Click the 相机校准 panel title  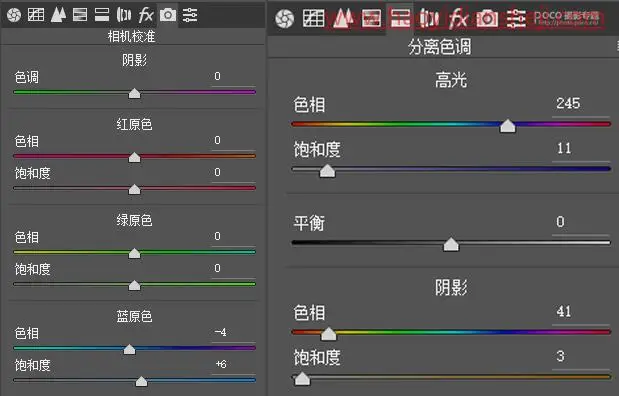point(131,37)
